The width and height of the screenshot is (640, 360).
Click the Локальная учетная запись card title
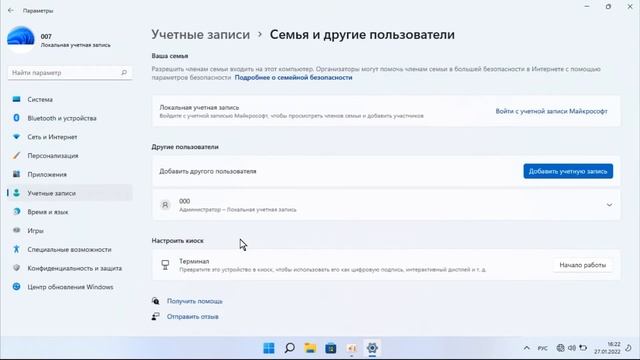(199, 107)
